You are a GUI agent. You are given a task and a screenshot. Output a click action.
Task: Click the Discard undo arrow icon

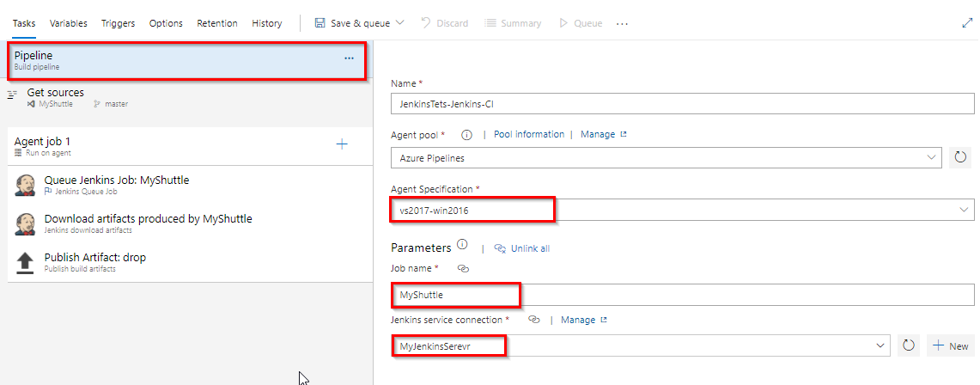point(426,22)
